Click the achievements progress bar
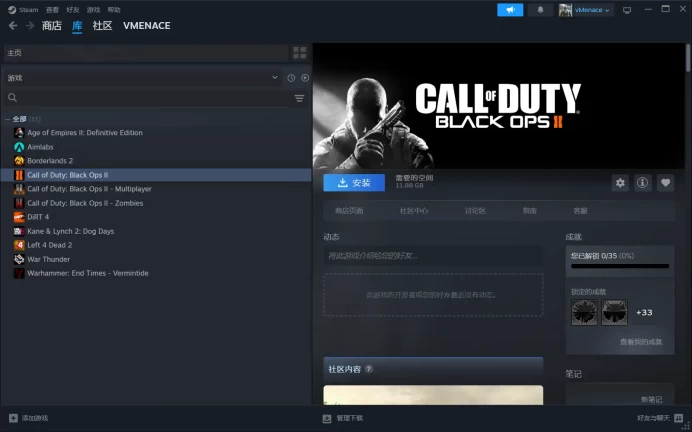The image size is (692, 432). 620,266
